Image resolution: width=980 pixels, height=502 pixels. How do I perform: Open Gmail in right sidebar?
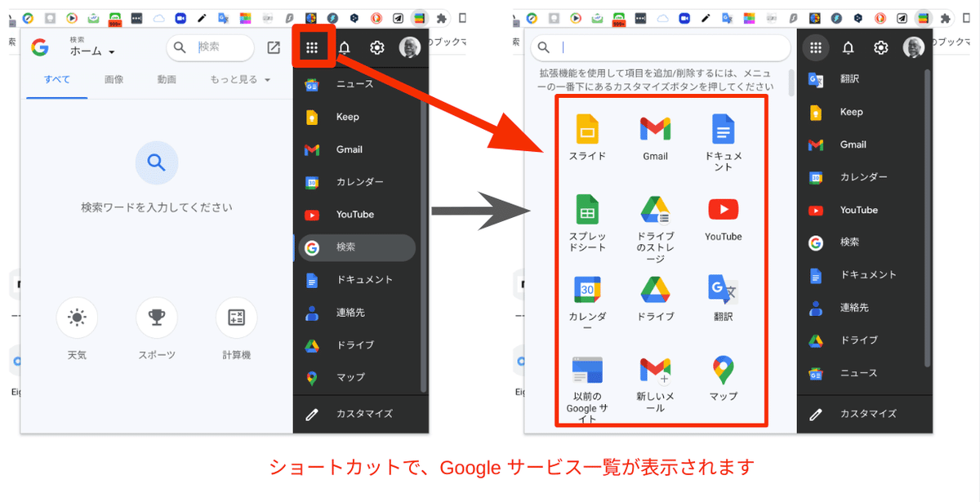coord(861,144)
